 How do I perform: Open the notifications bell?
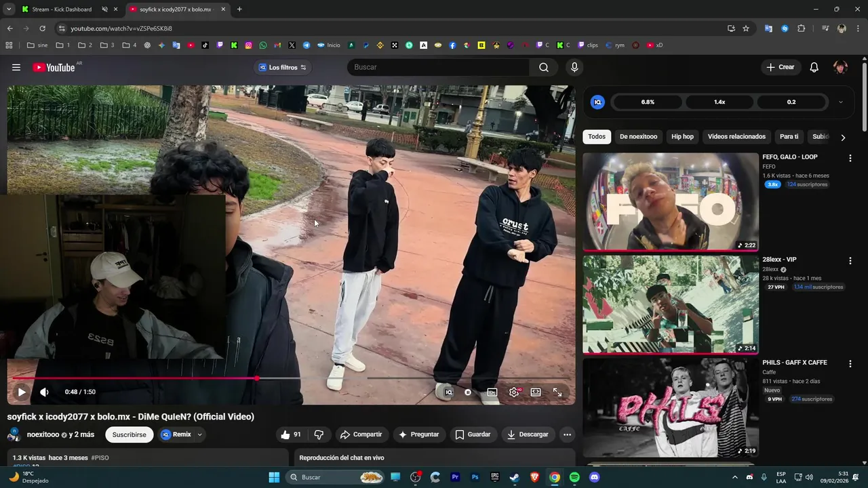814,67
